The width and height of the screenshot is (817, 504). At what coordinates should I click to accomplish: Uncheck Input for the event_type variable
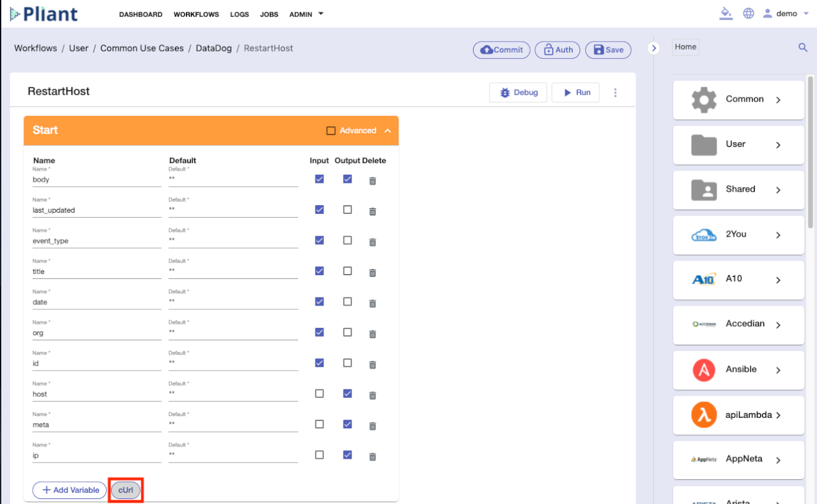(319, 241)
